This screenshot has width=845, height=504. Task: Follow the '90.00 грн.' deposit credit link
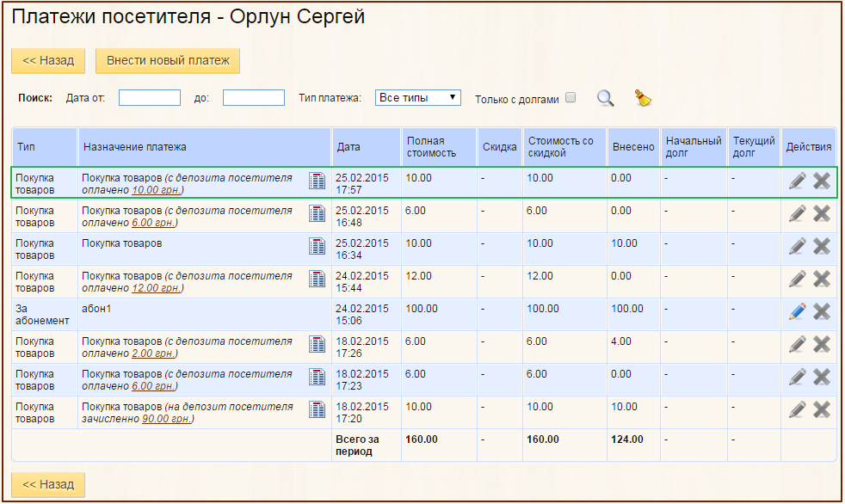coord(166,419)
